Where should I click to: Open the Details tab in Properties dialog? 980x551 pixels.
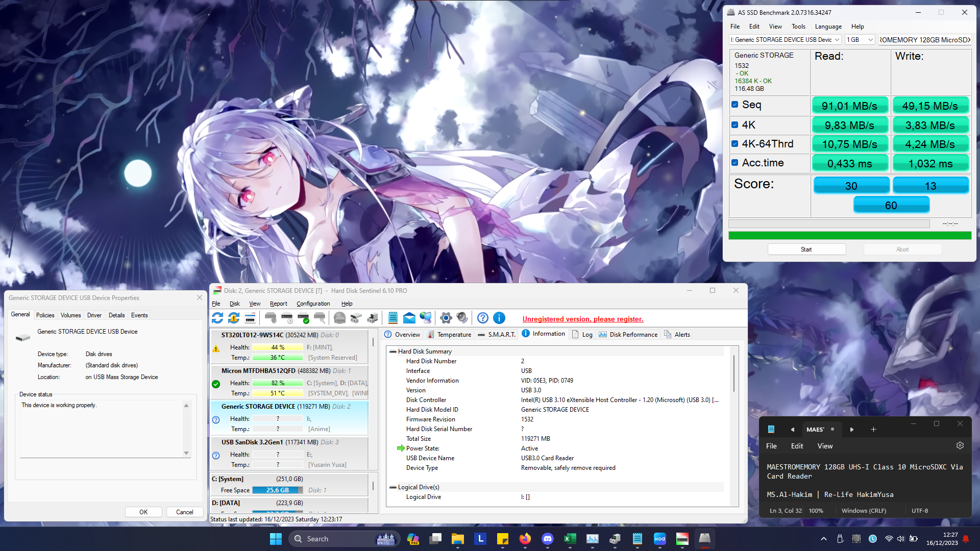tap(116, 315)
